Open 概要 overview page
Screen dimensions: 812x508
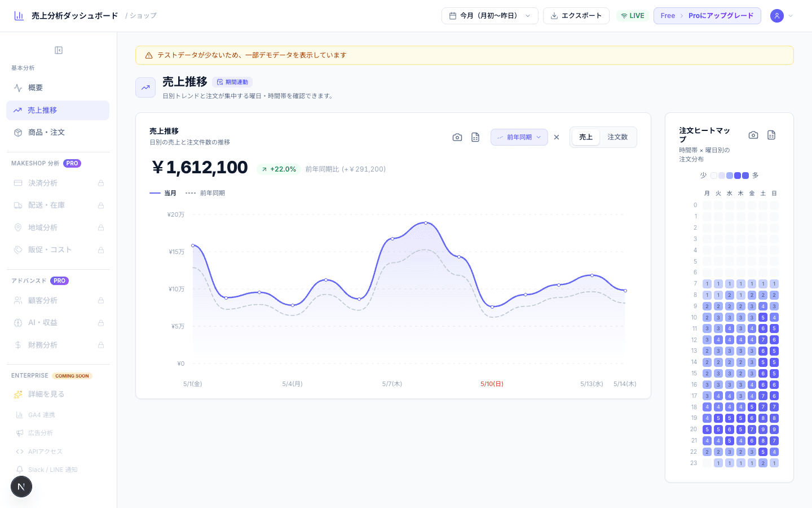pos(58,88)
